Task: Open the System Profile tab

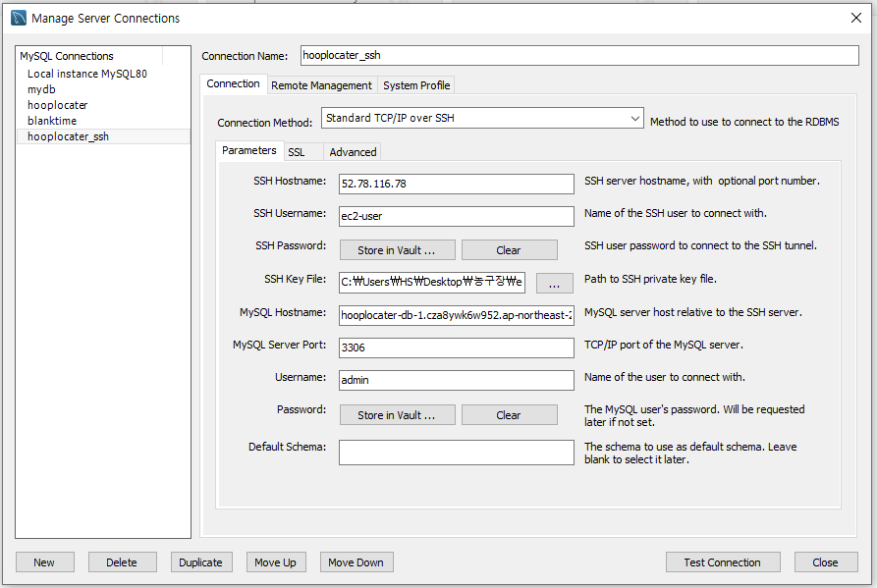Action: (x=416, y=85)
